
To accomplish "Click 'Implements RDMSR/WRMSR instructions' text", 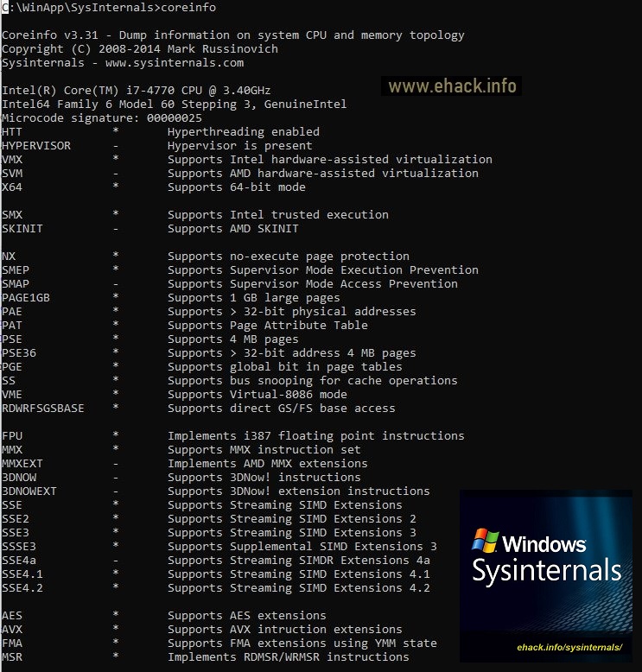I will (289, 657).
